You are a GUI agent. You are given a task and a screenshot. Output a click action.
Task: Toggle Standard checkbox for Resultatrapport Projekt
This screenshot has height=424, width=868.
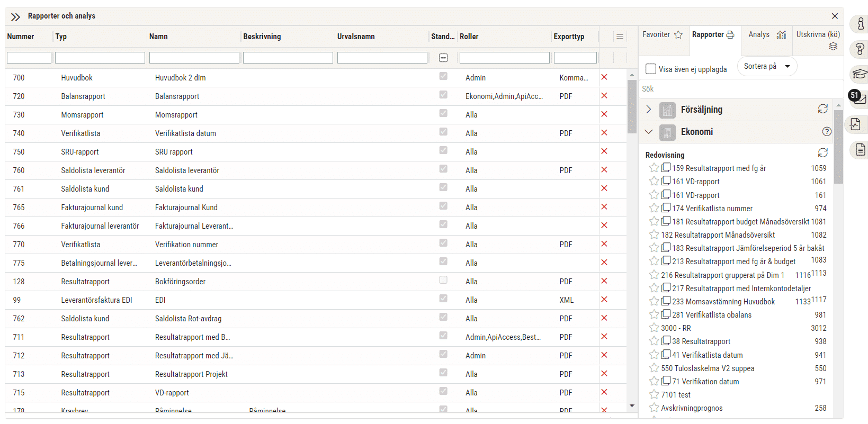443,373
